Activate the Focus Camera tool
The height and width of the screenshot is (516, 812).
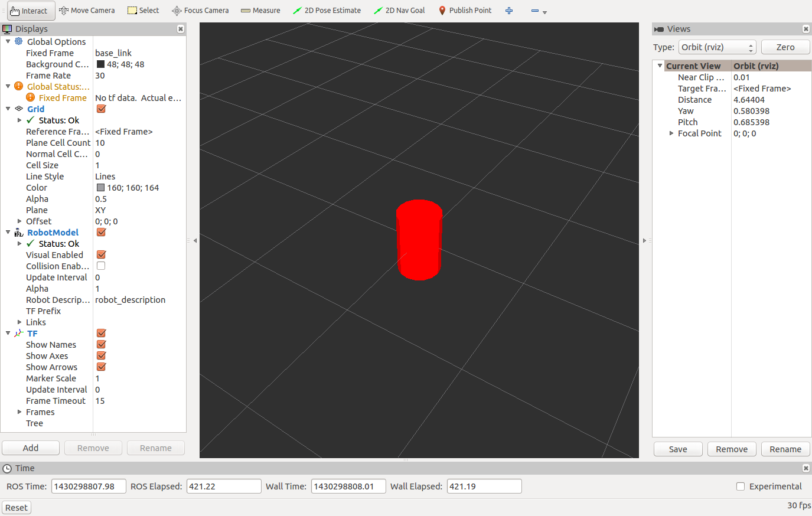(200, 11)
